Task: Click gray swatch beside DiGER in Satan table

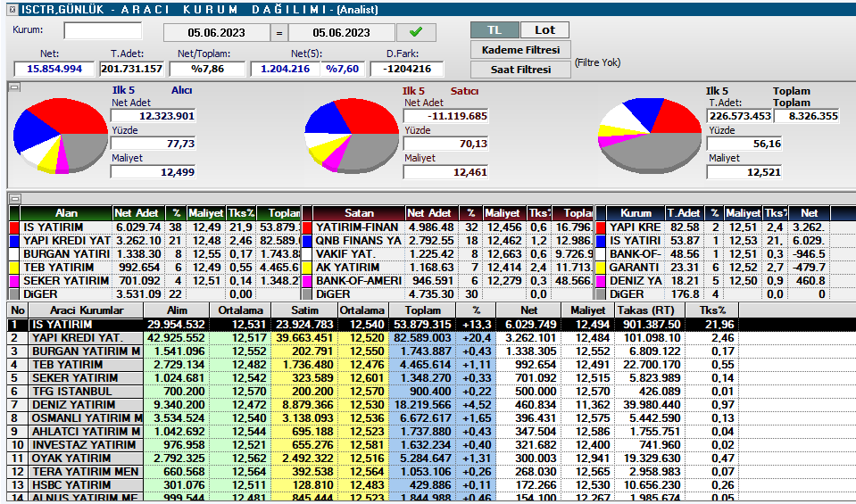Action: click(x=307, y=294)
